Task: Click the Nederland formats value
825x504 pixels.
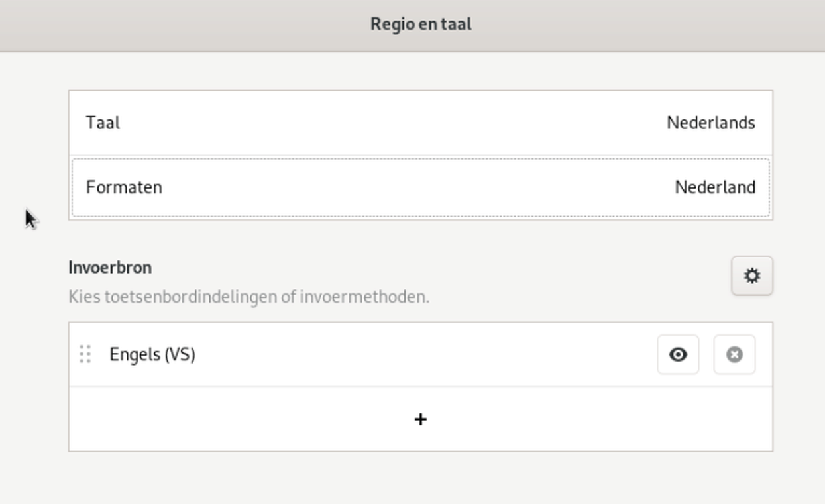Action: [715, 187]
